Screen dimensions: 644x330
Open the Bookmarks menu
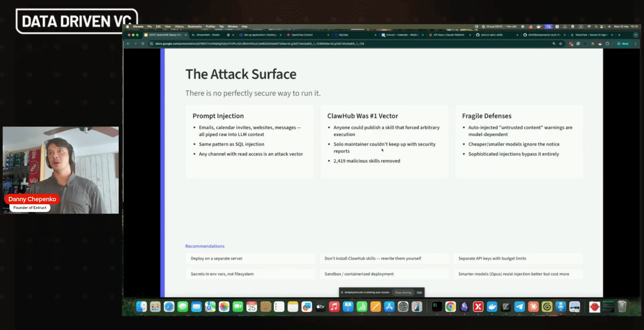pyautogui.click(x=194, y=26)
